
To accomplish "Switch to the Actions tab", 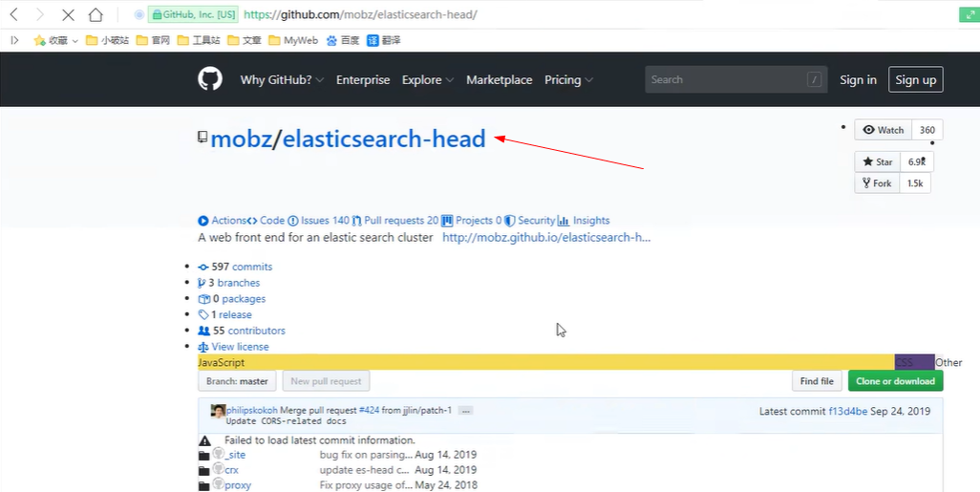I will [222, 221].
